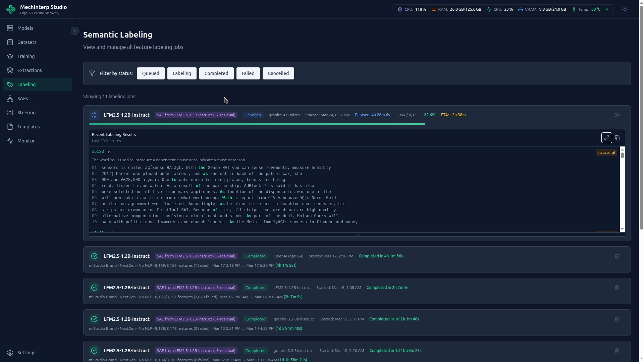Filter jobs by Queued status
This screenshot has height=362, width=644.
click(x=151, y=73)
